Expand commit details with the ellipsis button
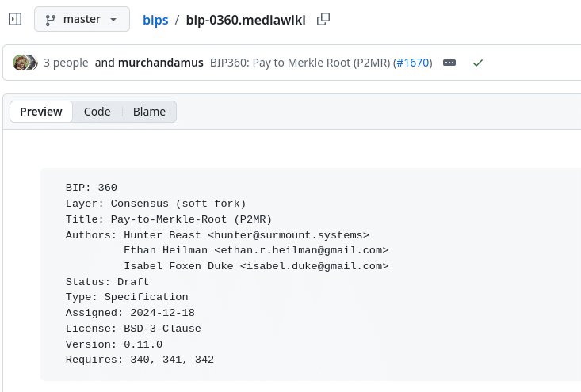This screenshot has height=392, width=581. 449,63
